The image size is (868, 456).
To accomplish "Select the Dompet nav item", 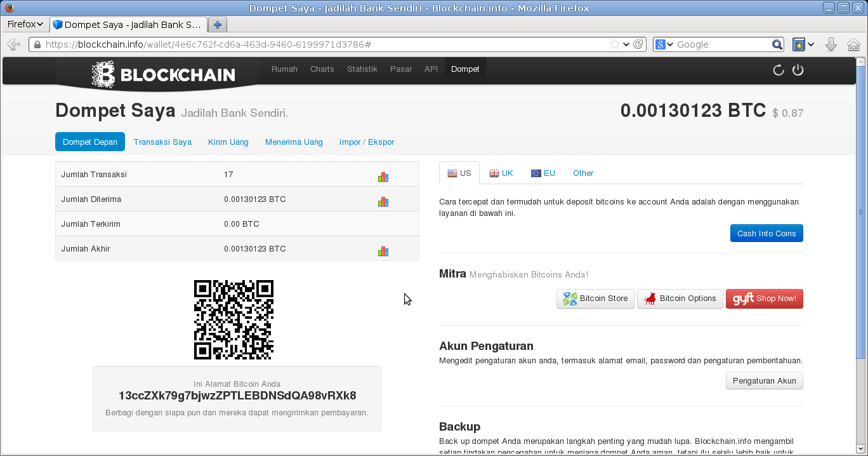I will pyautogui.click(x=465, y=69).
